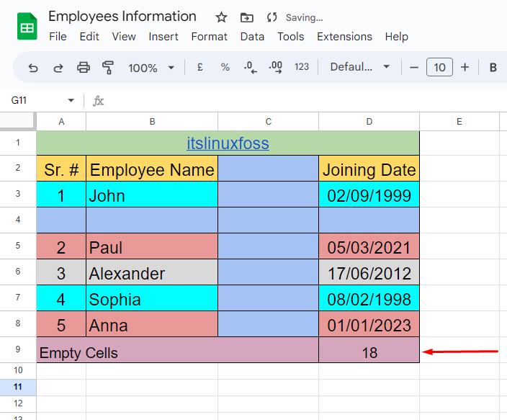Select the Paul cell
The image size is (507, 420).
click(x=152, y=246)
